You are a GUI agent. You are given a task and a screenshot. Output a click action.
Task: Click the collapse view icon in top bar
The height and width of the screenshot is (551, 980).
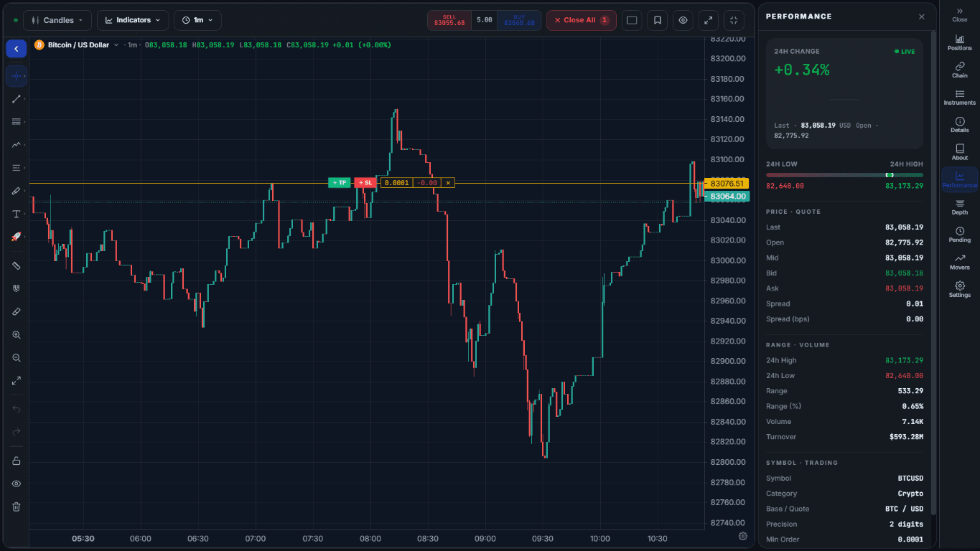pos(734,20)
